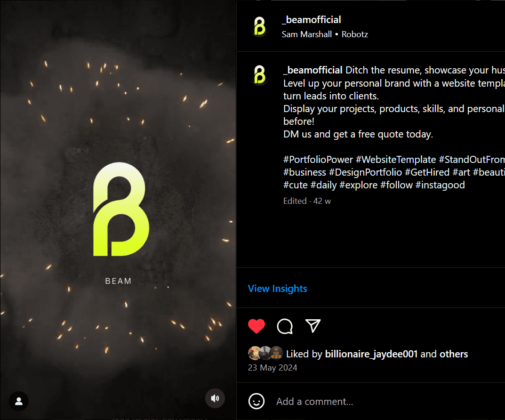
Task: Open the comment bubble icon
Action: 285,326
